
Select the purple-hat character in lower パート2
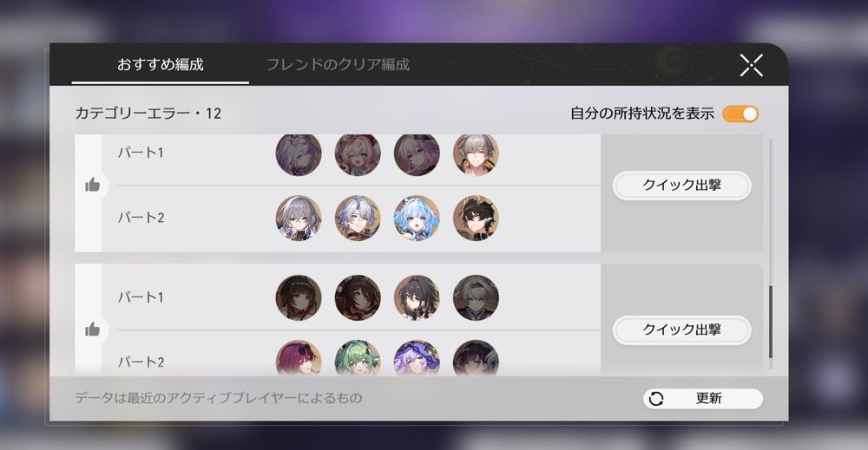click(x=417, y=358)
